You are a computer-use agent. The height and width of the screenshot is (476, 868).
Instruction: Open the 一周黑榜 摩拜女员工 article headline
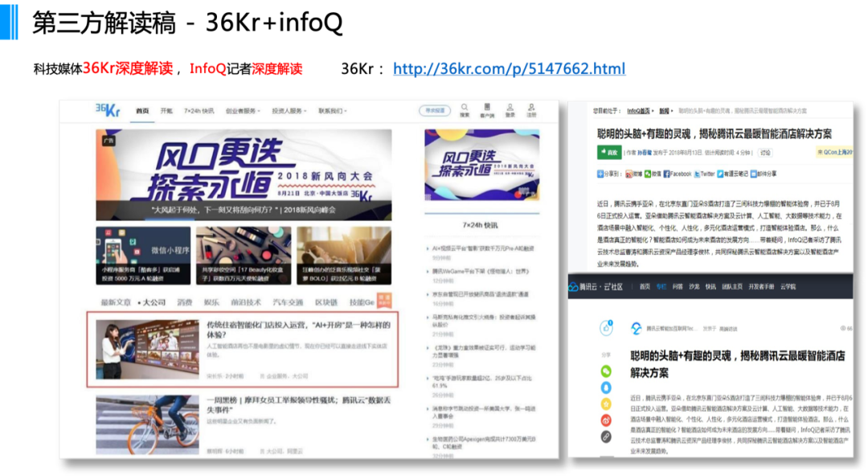coord(298,404)
